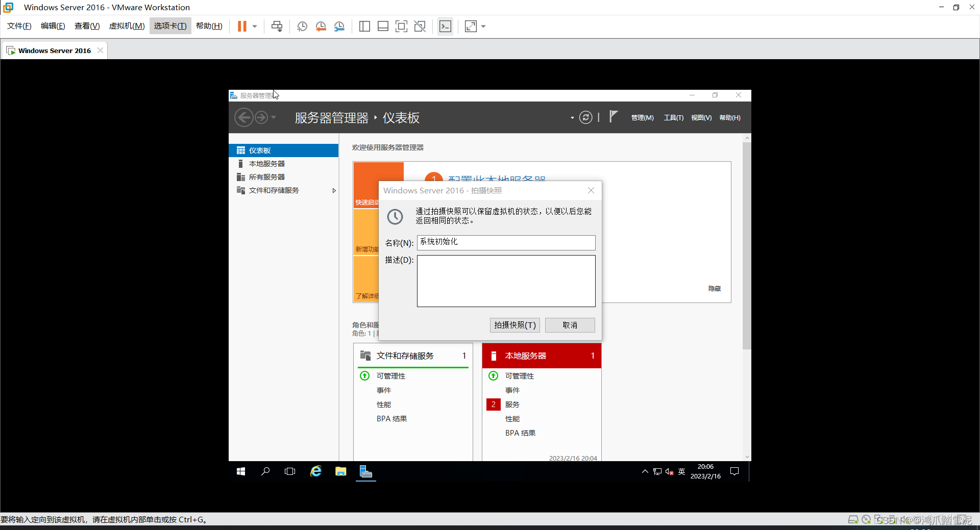
Task: Open the 视图(V) menu in Server Manager
Action: (x=701, y=118)
